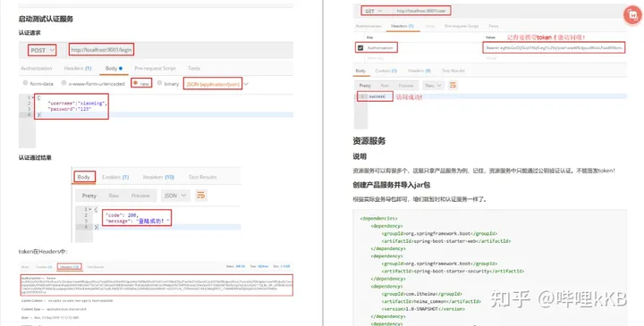Click the Bearer token value field
The height and width of the screenshot is (326, 644).
tap(554, 48)
